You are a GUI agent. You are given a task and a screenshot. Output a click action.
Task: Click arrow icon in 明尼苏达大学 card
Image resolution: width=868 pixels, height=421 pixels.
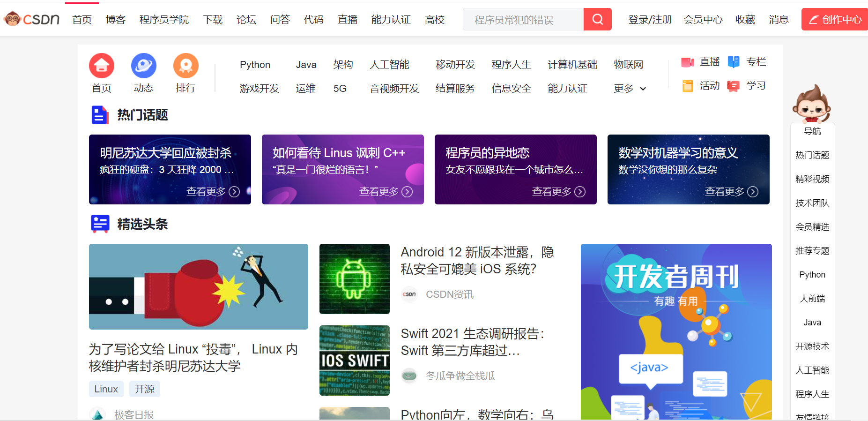pos(234,192)
